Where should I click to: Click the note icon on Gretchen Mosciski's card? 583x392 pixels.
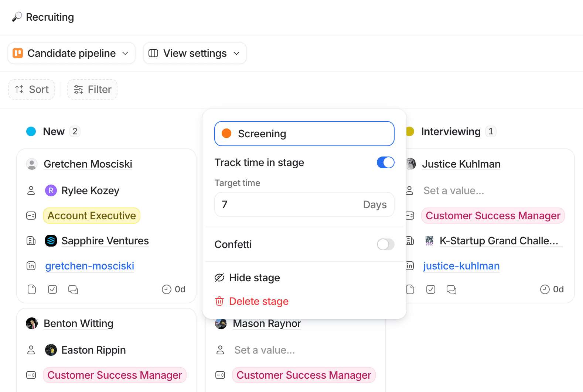32,289
